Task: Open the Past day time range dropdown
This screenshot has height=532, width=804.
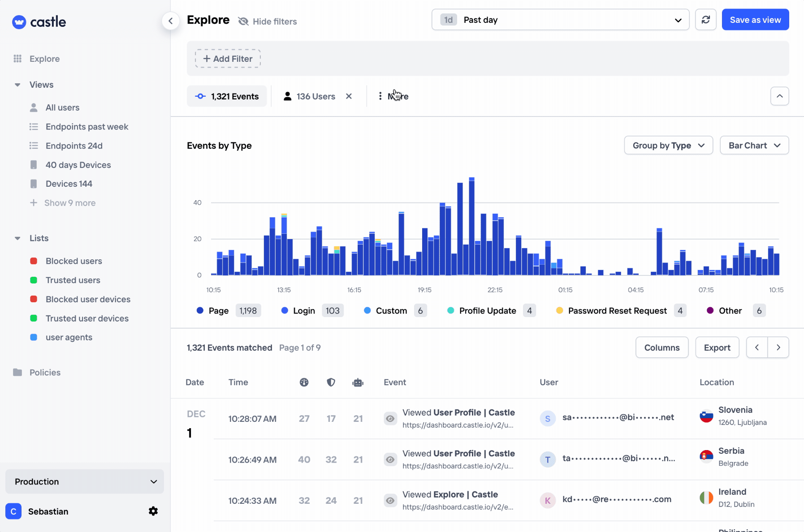Action: 560,20
